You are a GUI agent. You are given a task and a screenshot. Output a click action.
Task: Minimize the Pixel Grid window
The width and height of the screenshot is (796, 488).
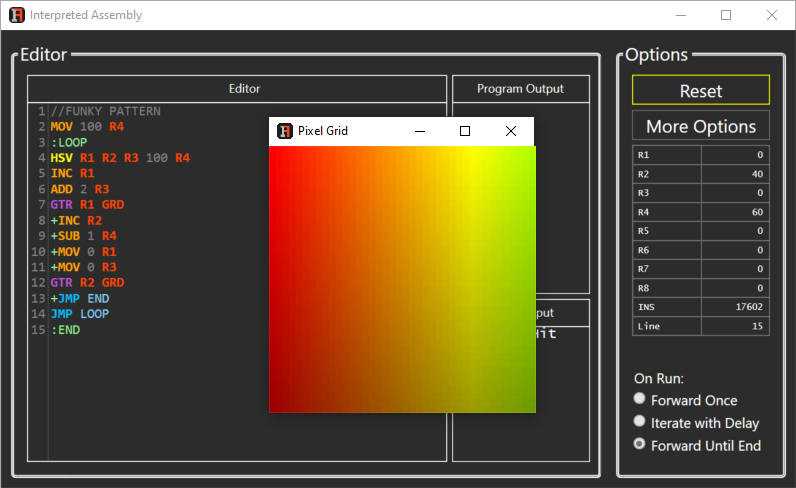[420, 131]
